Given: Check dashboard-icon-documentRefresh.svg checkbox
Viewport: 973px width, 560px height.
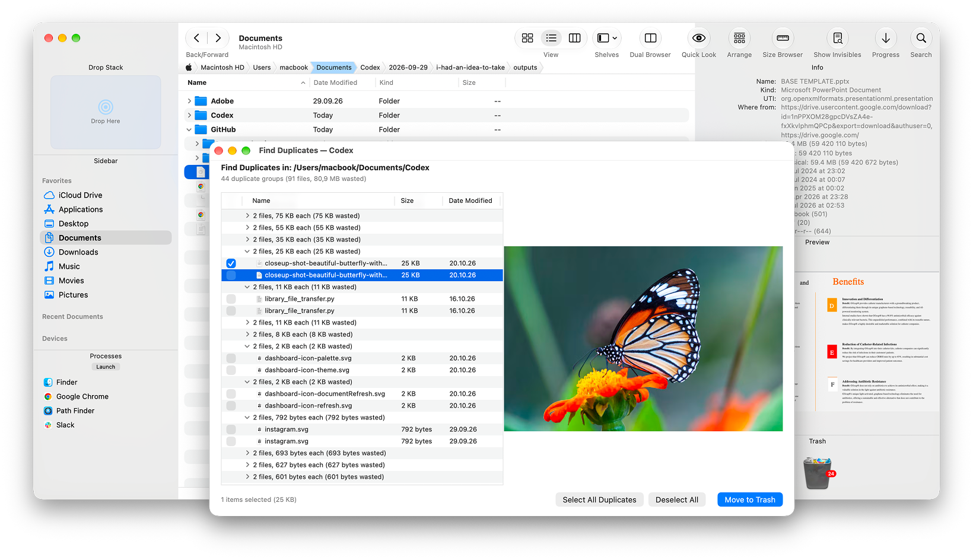Looking at the screenshot, I should pos(231,394).
